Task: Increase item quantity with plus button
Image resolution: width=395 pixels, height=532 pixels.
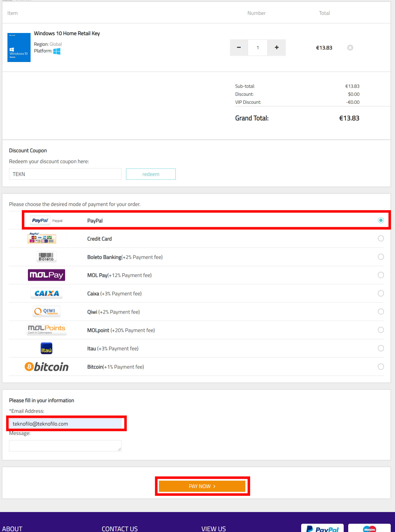Action: [x=277, y=48]
